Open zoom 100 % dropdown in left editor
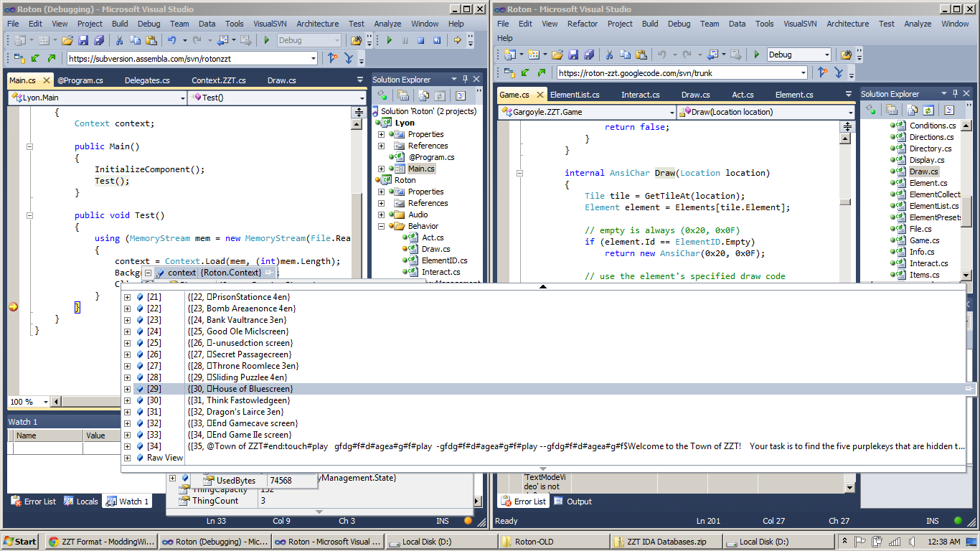The height and width of the screenshot is (551, 980). pos(46,402)
